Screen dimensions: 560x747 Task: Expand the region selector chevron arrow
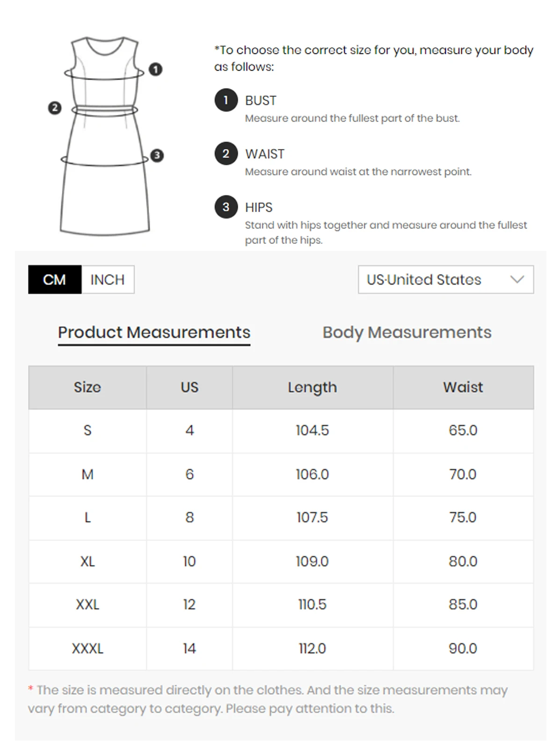click(x=517, y=280)
